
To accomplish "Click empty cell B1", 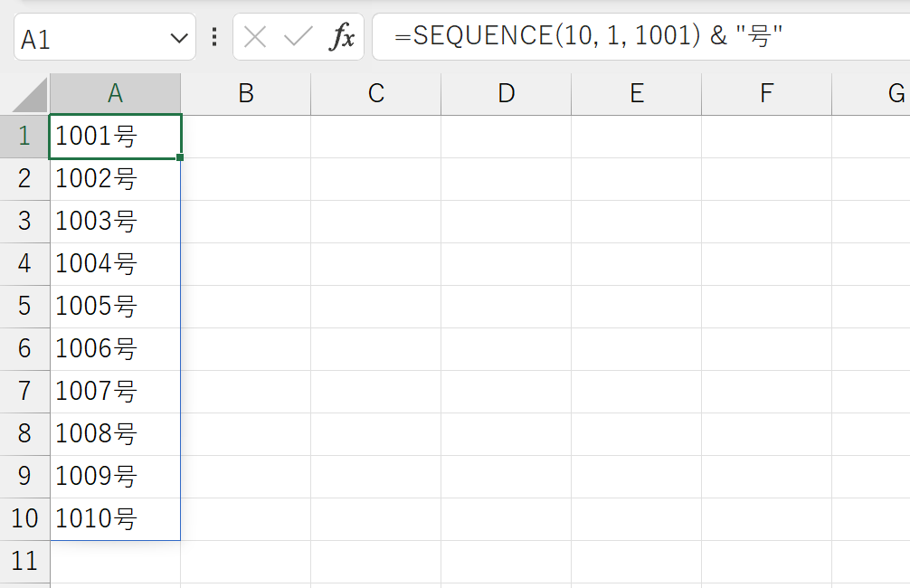I will tap(245, 137).
